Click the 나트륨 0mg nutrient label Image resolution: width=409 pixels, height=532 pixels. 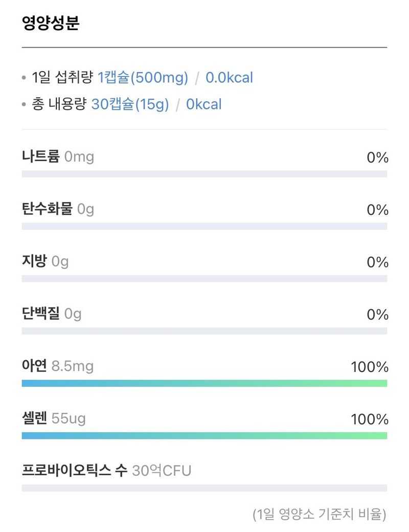point(58,156)
